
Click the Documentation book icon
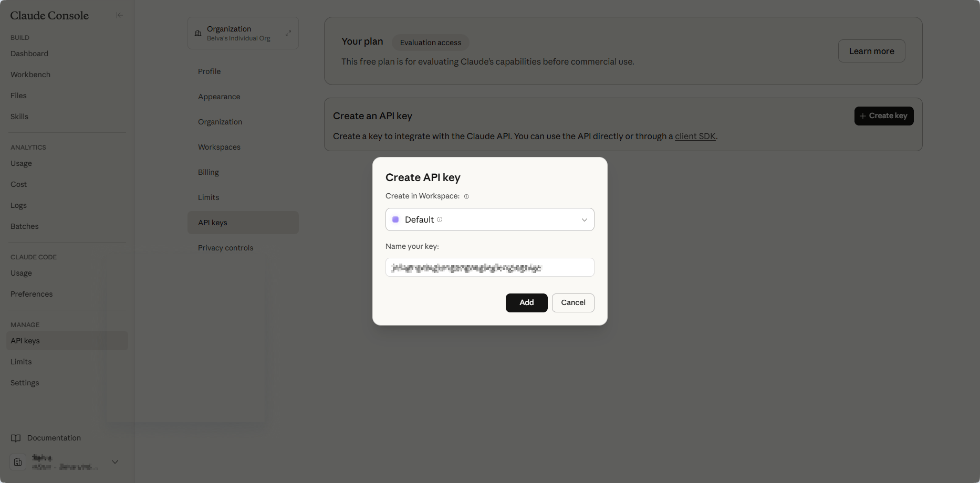pyautogui.click(x=16, y=438)
